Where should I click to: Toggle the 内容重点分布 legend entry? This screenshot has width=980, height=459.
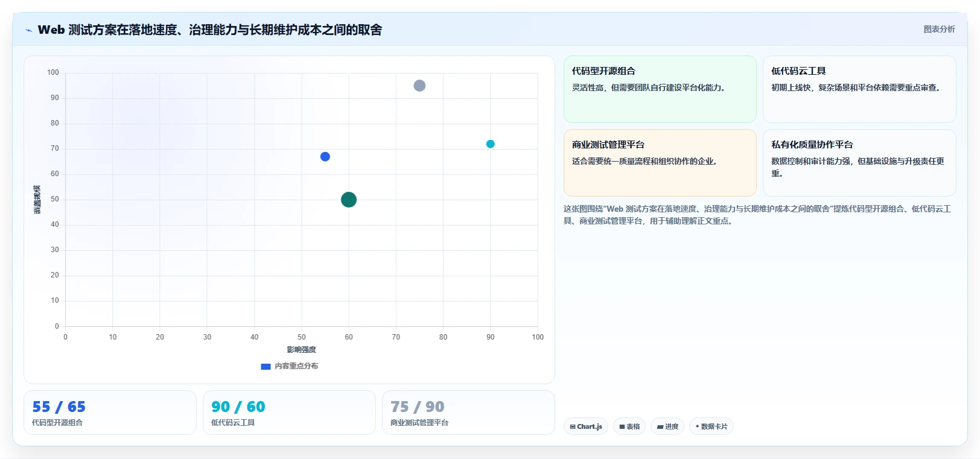click(290, 366)
